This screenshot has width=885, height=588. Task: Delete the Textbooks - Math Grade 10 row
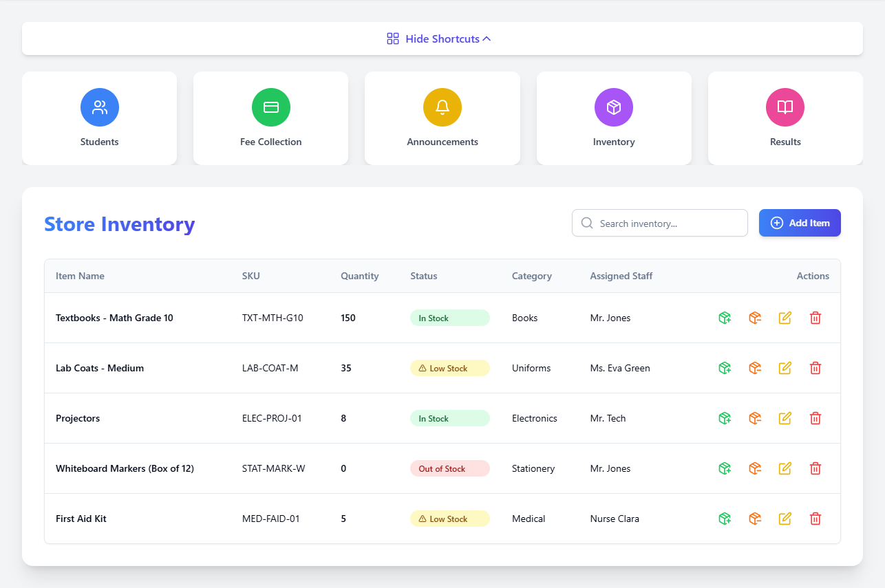815,318
